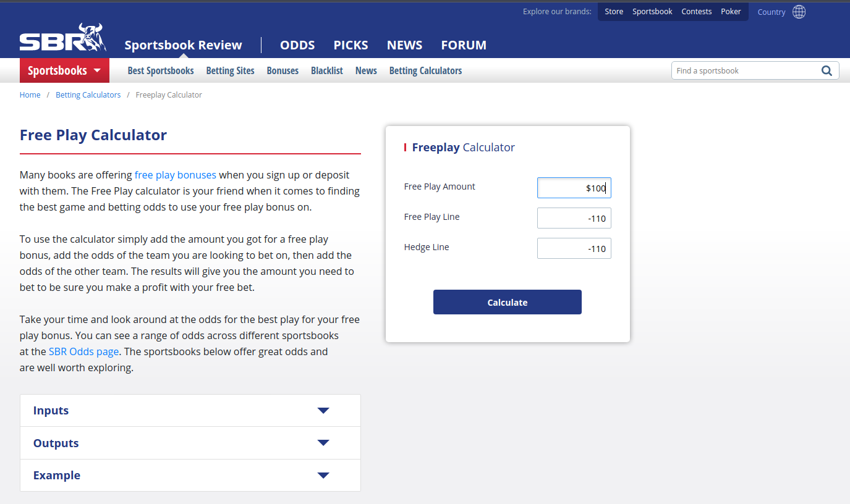Viewport: 850px width, 504px height.
Task: Click the Explore our brands label
Action: [x=557, y=12]
